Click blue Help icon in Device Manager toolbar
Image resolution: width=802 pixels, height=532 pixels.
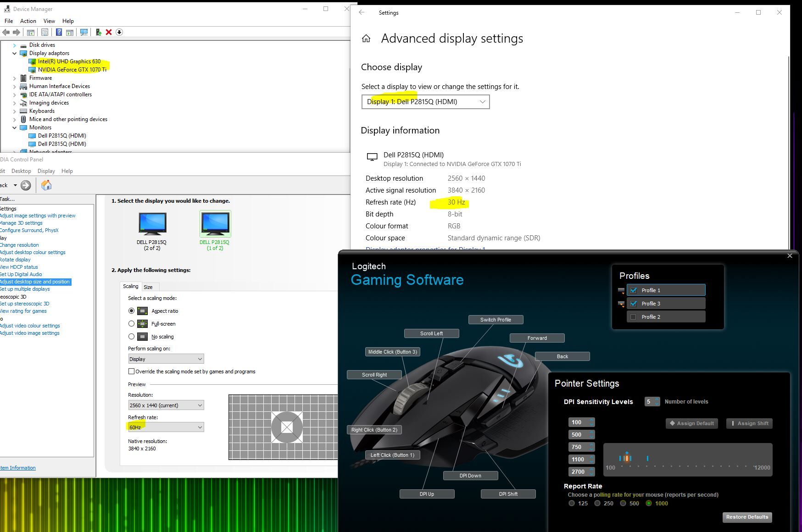coord(59,32)
